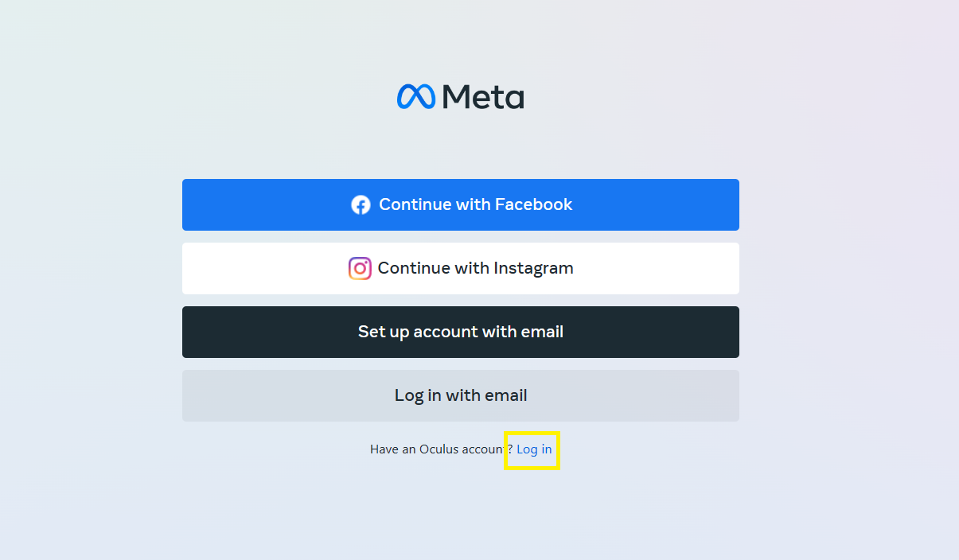Click the "Have an Oculus account?" text
Viewport: 959px width, 560px height.
[438, 449]
